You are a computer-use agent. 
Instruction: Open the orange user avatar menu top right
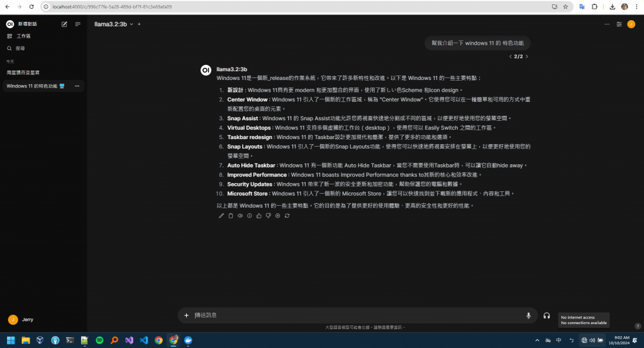point(631,25)
